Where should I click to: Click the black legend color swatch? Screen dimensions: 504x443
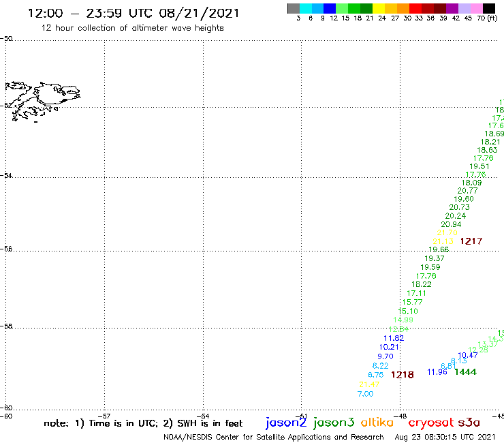(489, 8)
